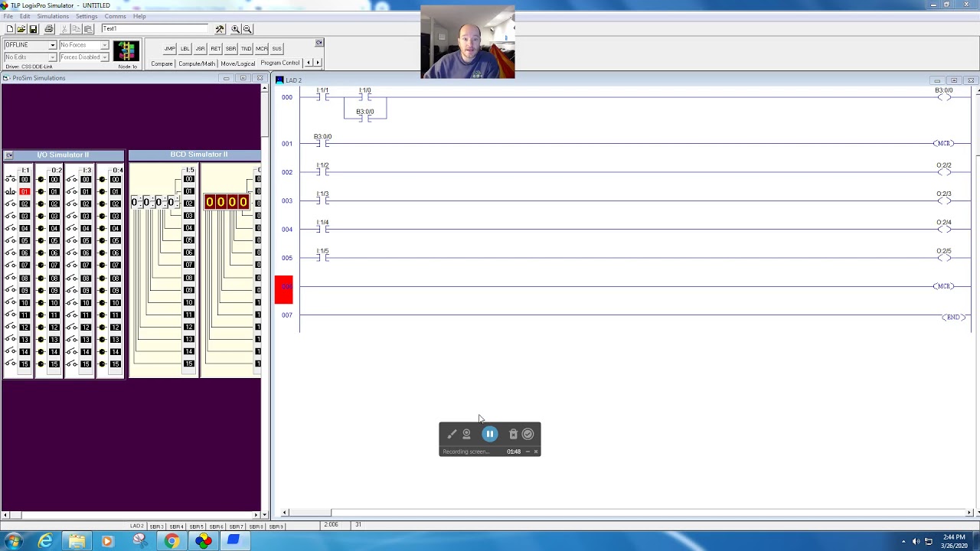Toggle input switch I:1/02
This screenshot has height=551, width=980.
[x=11, y=204]
